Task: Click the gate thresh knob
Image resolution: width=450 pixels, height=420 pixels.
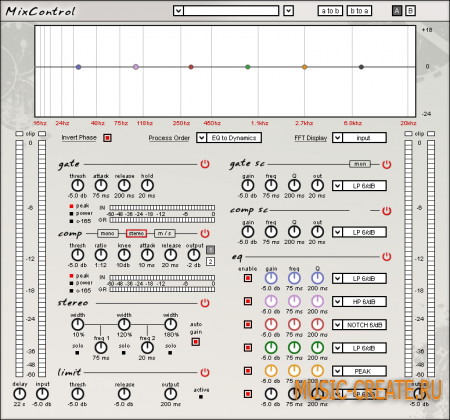Action: click(78, 185)
